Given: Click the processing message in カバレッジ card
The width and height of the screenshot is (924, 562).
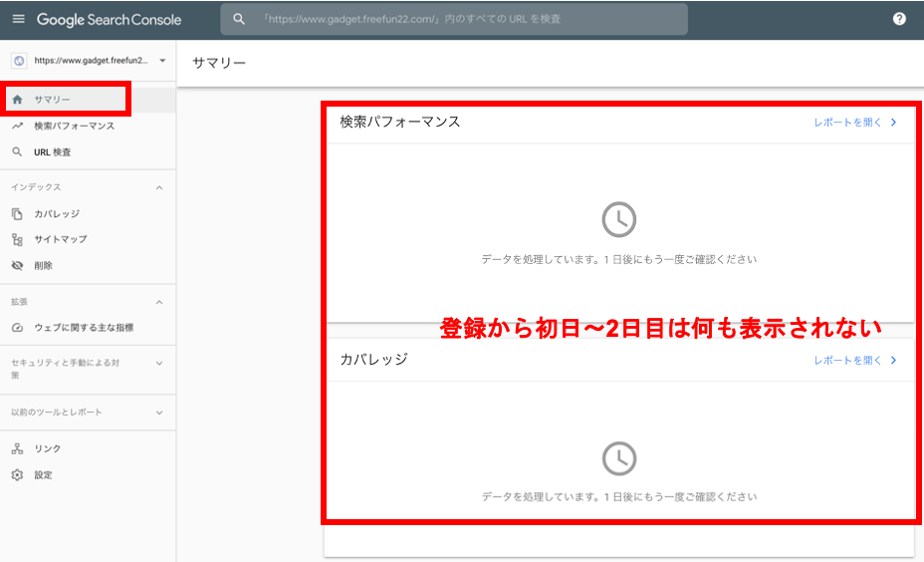Looking at the screenshot, I should [x=618, y=497].
